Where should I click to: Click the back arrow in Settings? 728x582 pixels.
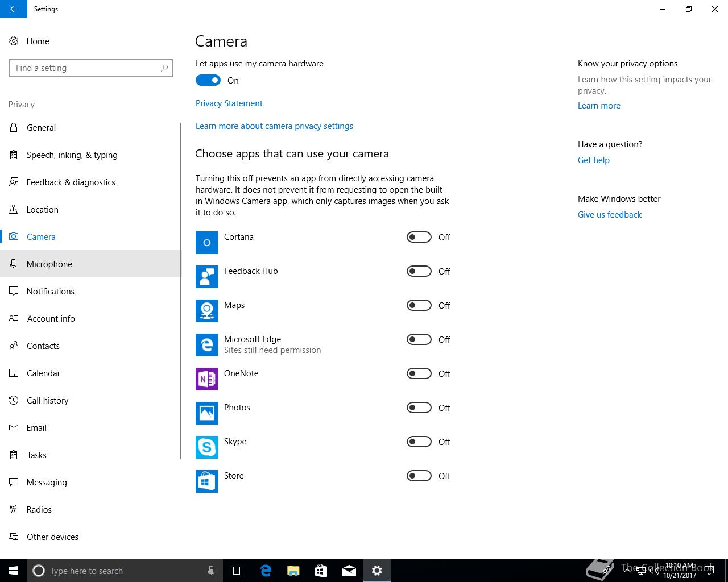click(x=13, y=9)
